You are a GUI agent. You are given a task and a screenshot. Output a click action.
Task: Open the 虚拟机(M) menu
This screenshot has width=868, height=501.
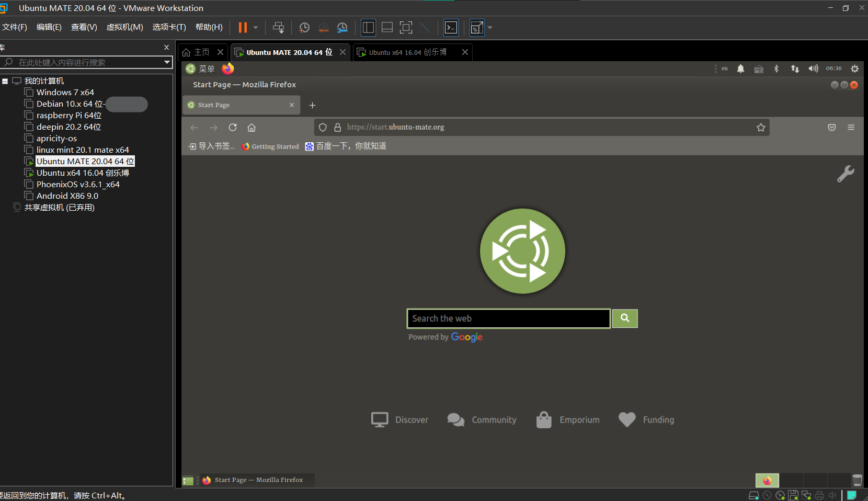point(124,27)
